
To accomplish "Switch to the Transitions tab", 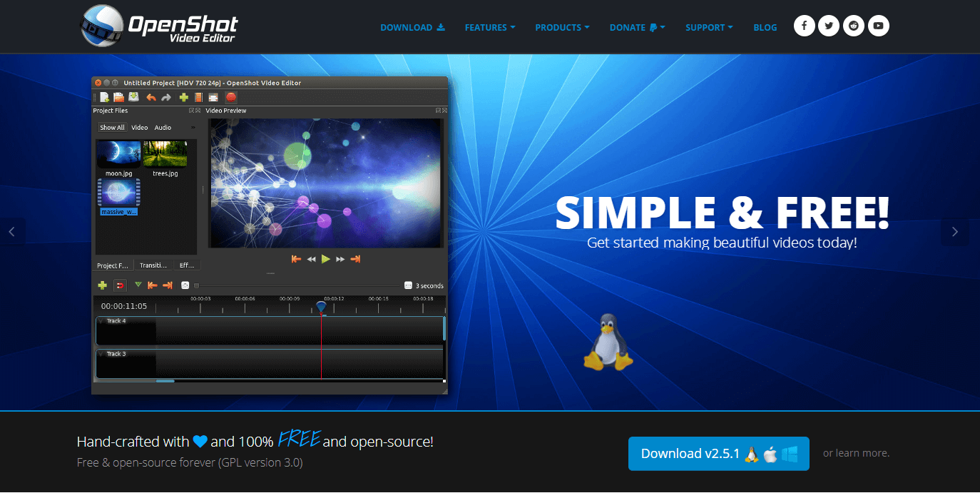I will click(153, 265).
